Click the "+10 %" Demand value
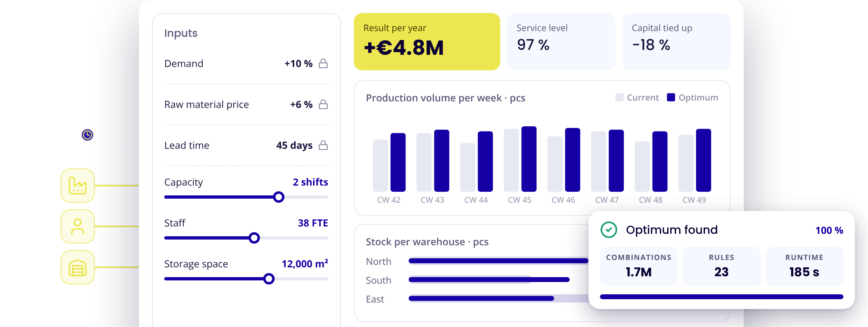 click(299, 64)
